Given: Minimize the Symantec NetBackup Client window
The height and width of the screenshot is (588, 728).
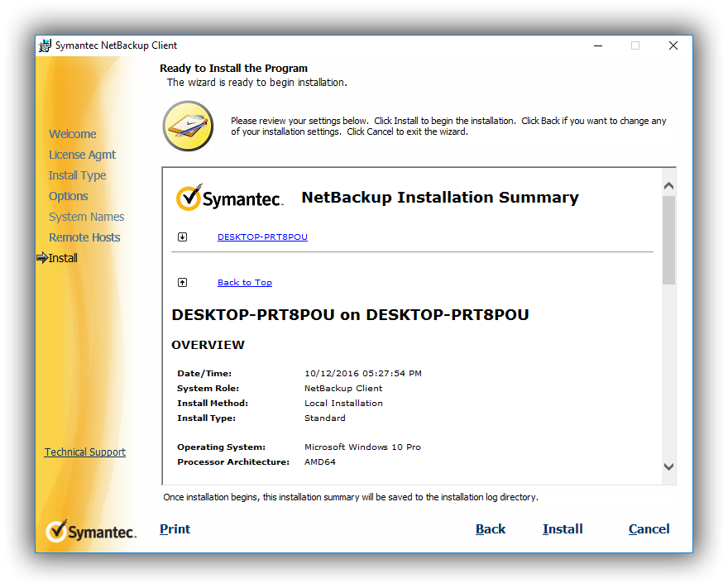Looking at the screenshot, I should (598, 45).
